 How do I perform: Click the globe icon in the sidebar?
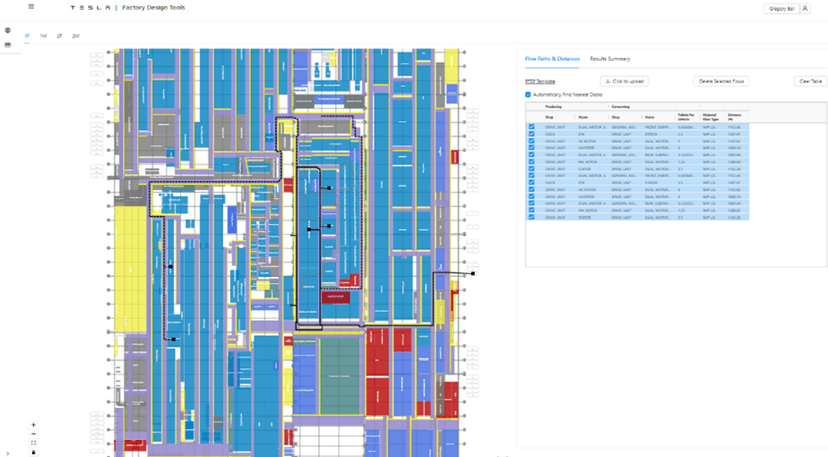[x=7, y=31]
